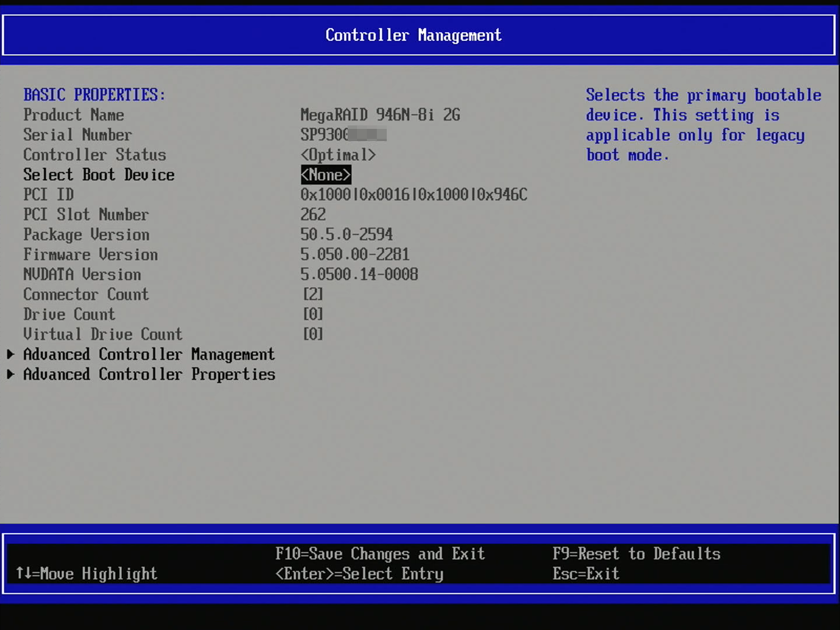Expand Advanced Controller Properties arrow
This screenshot has width=840, height=630.
tap(10, 374)
